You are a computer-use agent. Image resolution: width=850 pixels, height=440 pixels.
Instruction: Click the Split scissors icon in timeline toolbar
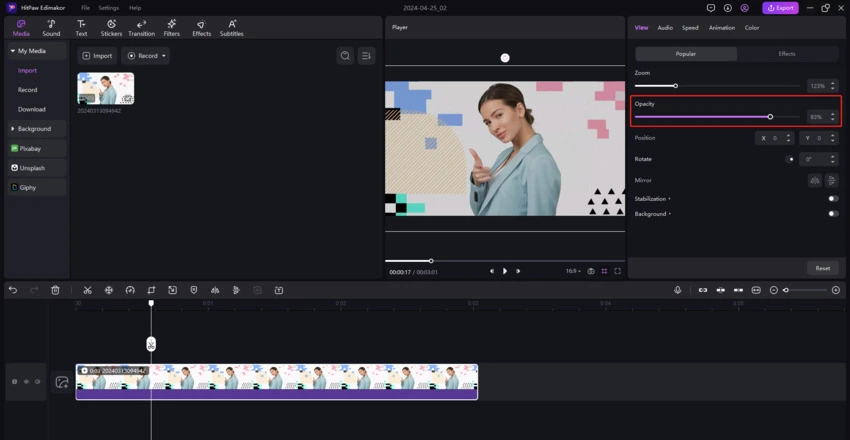[87, 290]
